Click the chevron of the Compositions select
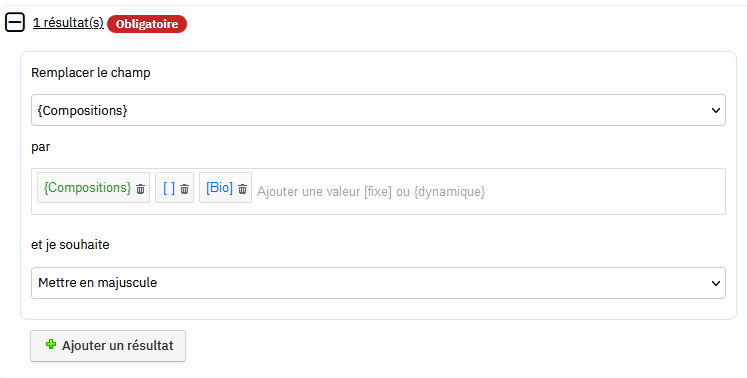This screenshot has width=747, height=378. click(x=716, y=111)
